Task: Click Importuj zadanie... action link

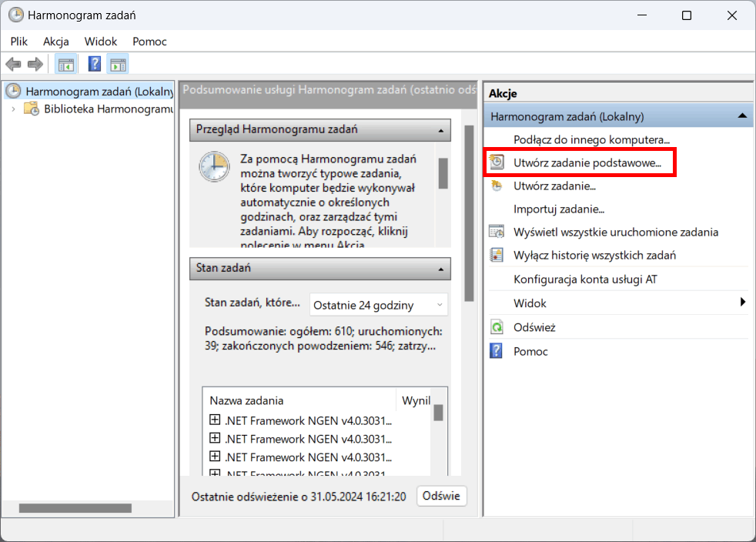Action: (558, 209)
